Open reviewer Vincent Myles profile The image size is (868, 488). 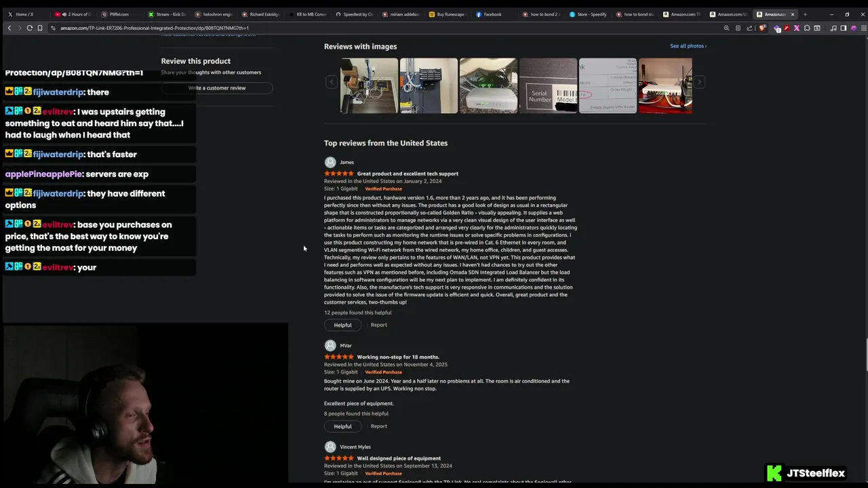355,447
